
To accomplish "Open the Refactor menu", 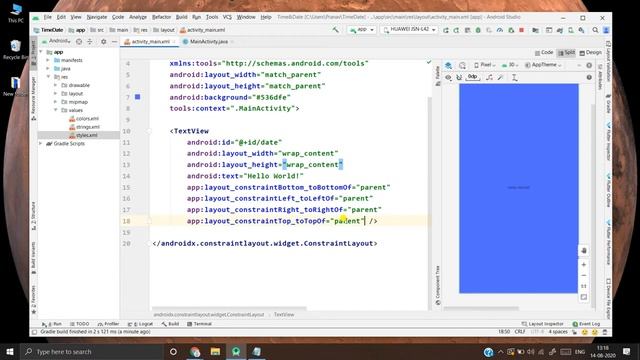I will [161, 17].
